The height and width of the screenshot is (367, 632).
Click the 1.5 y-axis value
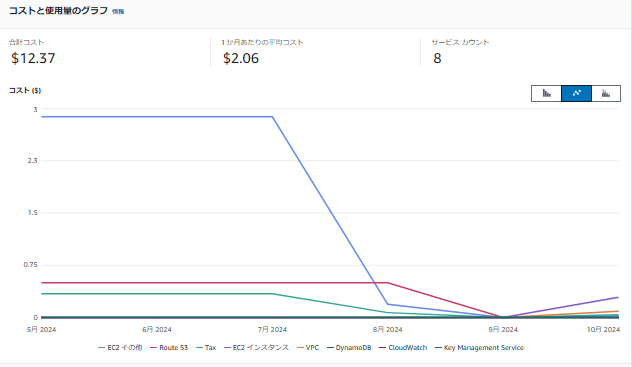[x=33, y=213]
